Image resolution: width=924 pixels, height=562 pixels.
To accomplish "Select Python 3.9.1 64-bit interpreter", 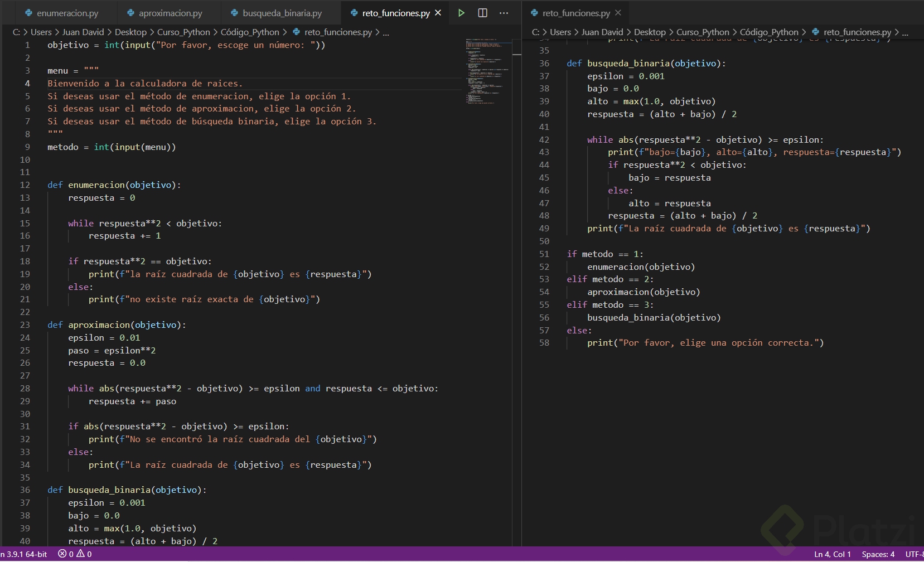I will click(23, 554).
